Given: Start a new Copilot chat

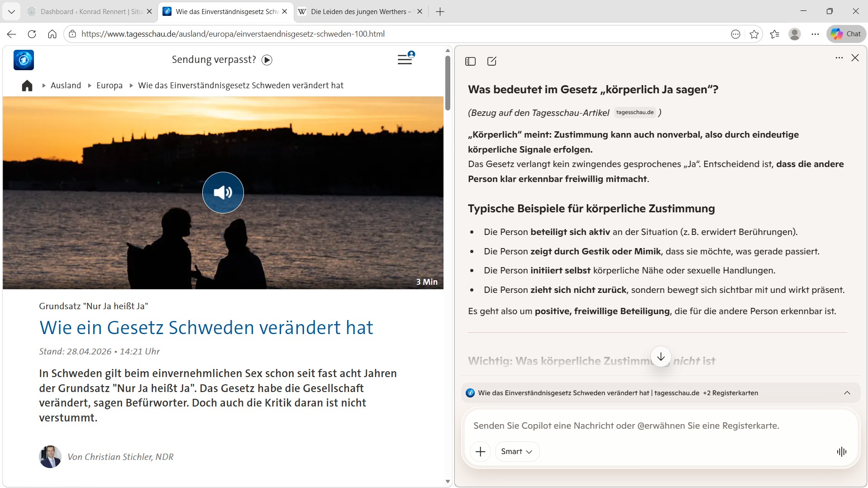Looking at the screenshot, I should 491,61.
